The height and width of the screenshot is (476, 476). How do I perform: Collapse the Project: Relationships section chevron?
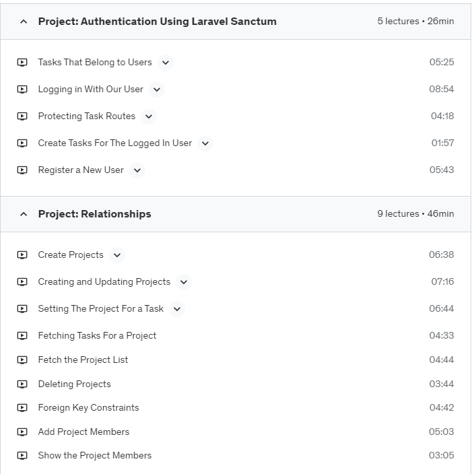[24, 214]
